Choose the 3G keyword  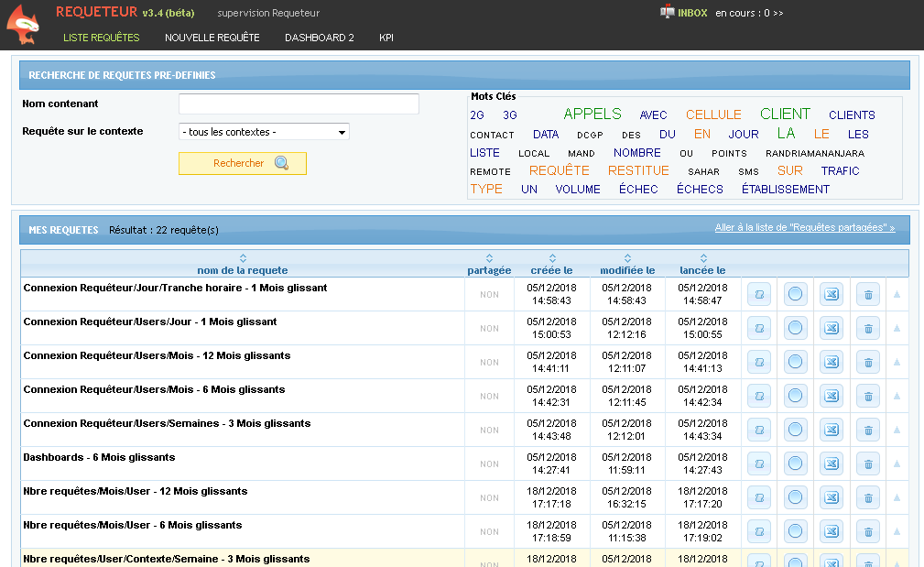click(510, 114)
